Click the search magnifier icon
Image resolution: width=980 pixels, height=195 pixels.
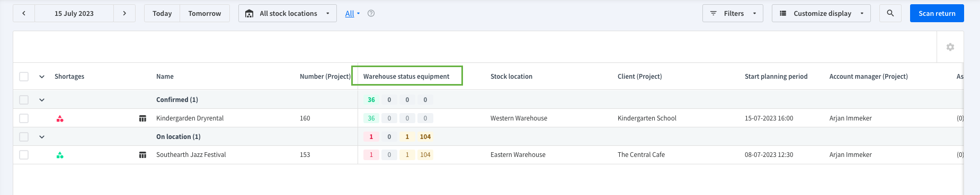[890, 13]
